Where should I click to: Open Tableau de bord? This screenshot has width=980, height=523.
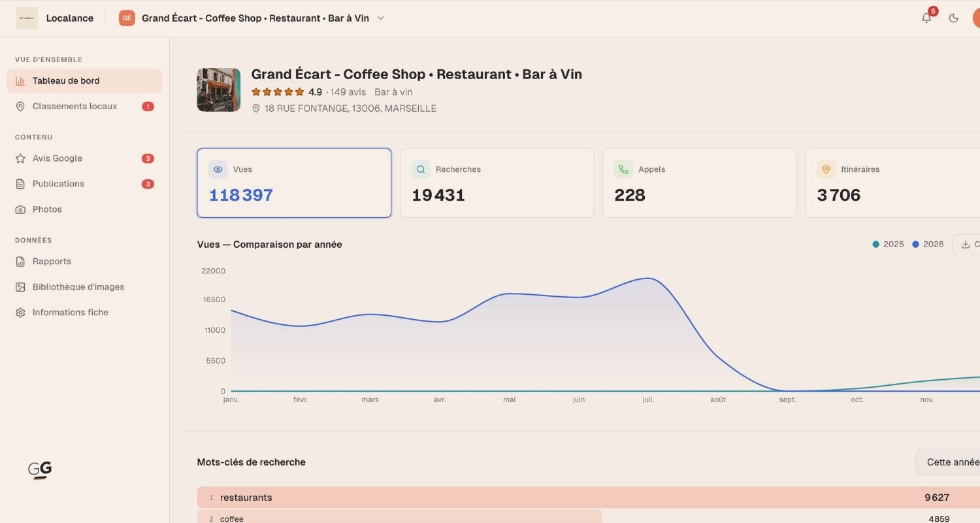click(84, 81)
